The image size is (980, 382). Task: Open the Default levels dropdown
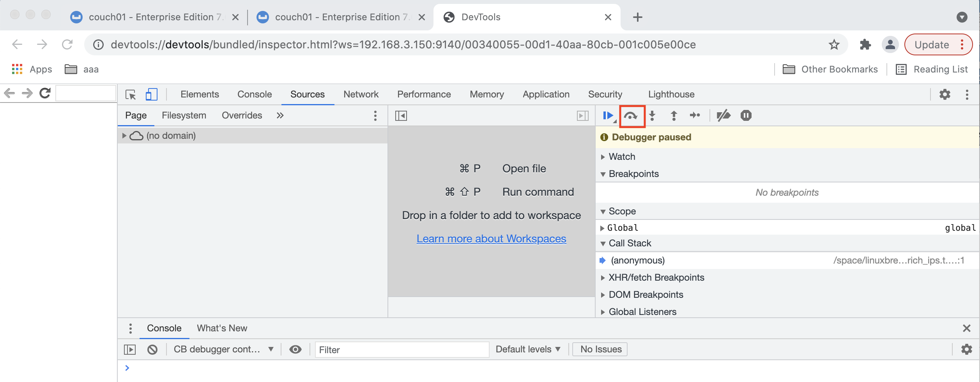coord(528,349)
